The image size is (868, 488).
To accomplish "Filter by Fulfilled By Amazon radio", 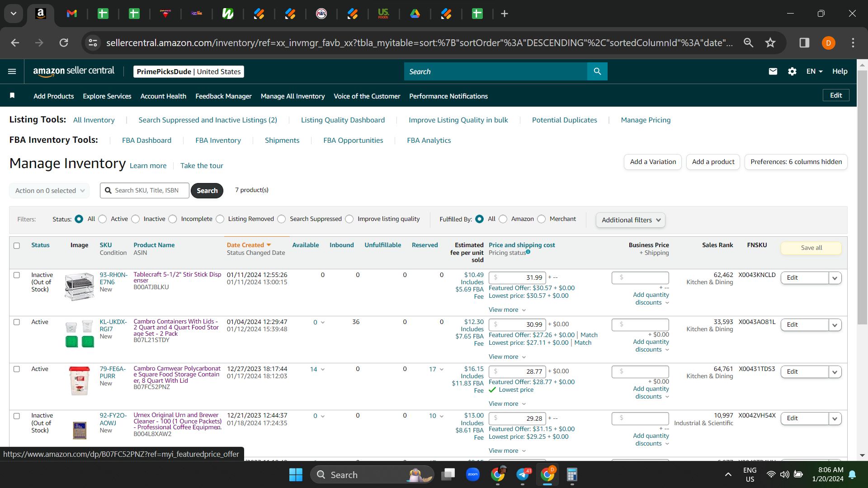I will tap(503, 219).
